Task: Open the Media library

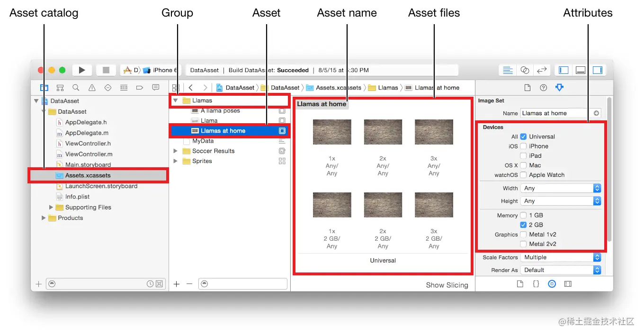Action: click(x=568, y=284)
